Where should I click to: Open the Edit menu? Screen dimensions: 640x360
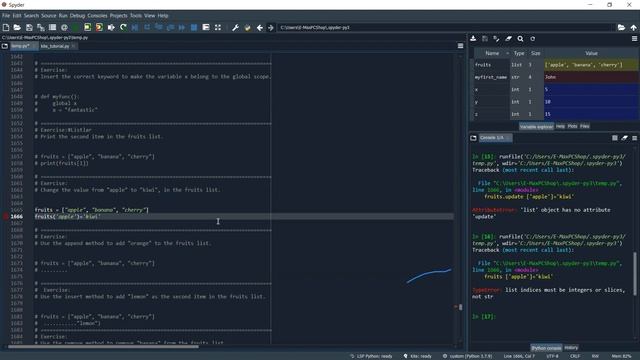17,16
